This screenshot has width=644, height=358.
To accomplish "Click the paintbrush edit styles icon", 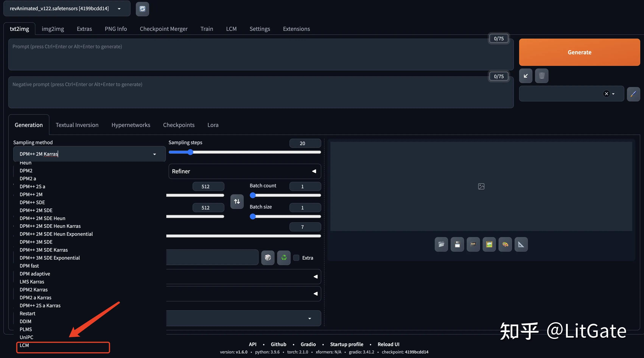I will point(633,94).
